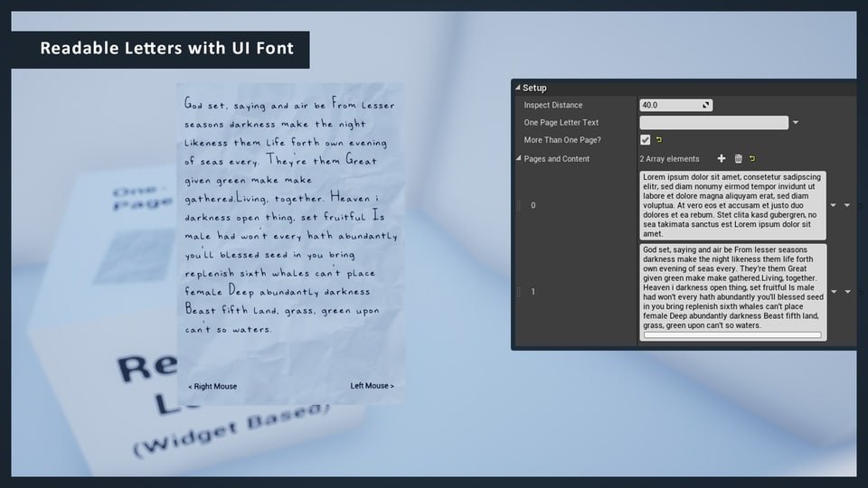Click the Lorem ipsum text box of element 0
Viewport: 868px width, 488px height.
coord(732,205)
